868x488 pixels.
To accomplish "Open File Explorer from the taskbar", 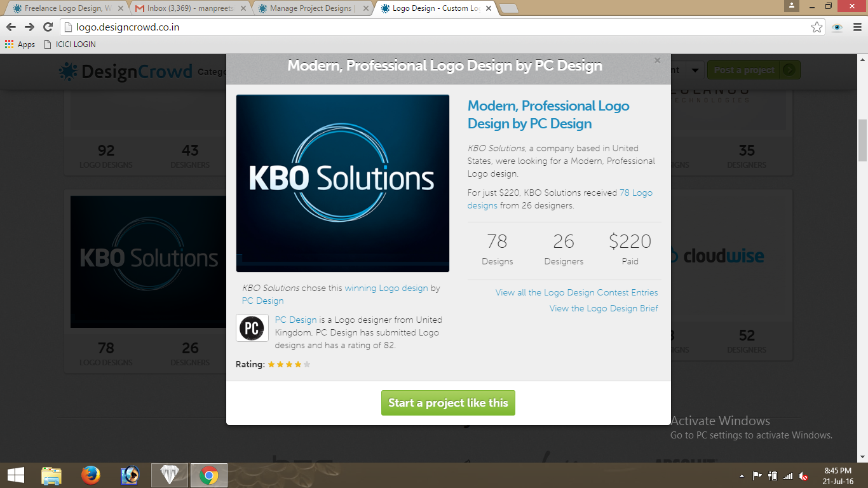I will (x=51, y=475).
